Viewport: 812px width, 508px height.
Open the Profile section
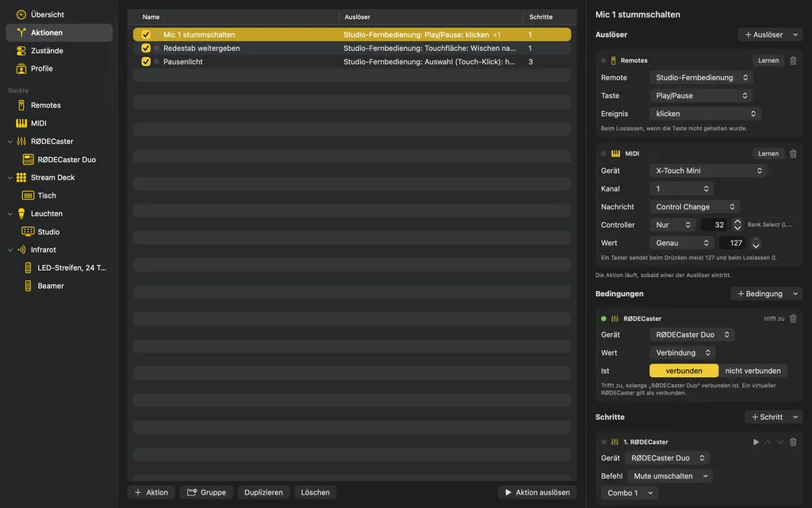point(59,68)
